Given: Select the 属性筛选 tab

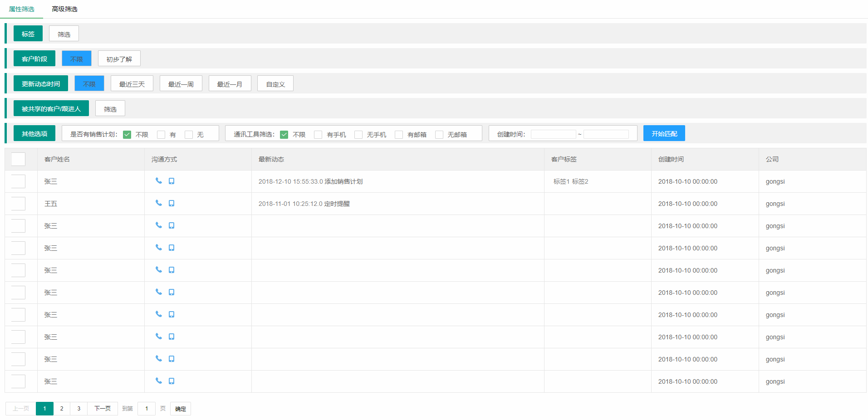Looking at the screenshot, I should (21, 9).
